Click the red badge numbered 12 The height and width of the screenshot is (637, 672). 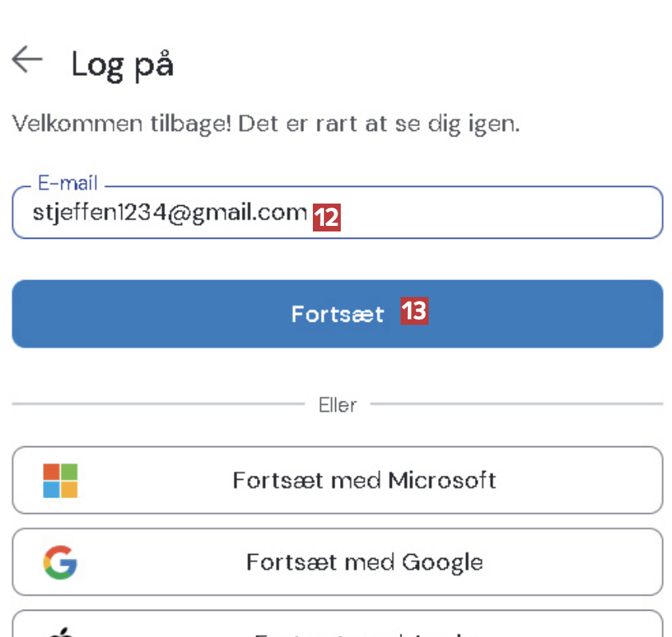[x=326, y=216]
